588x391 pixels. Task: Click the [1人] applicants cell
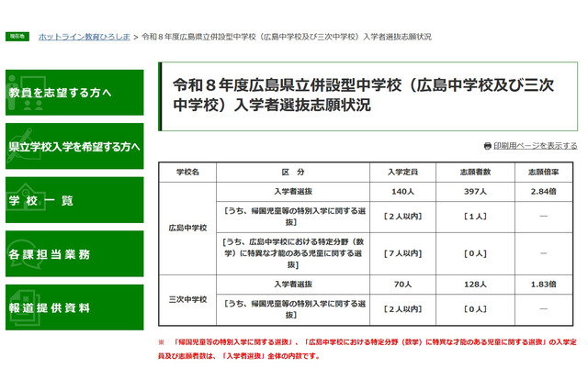[475, 217]
